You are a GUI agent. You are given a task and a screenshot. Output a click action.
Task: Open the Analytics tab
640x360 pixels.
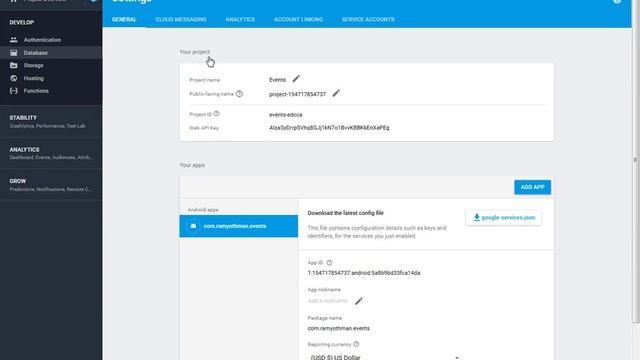[240, 19]
